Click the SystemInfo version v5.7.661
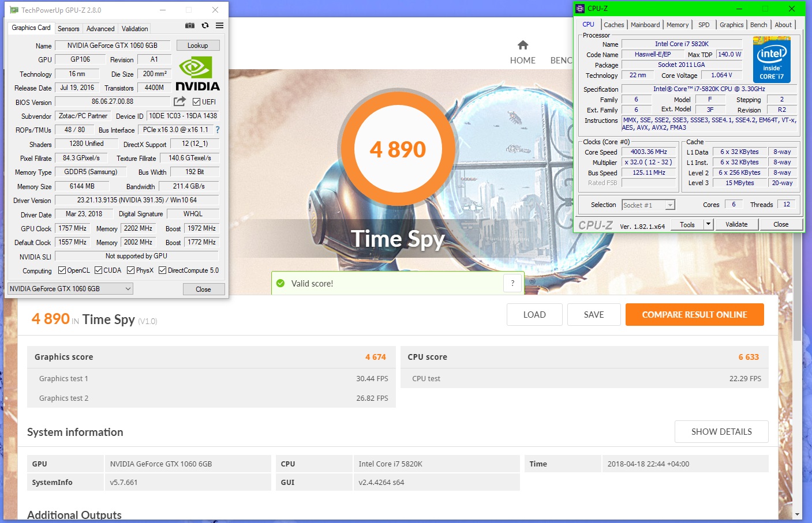This screenshot has width=812, height=523. 124,483
